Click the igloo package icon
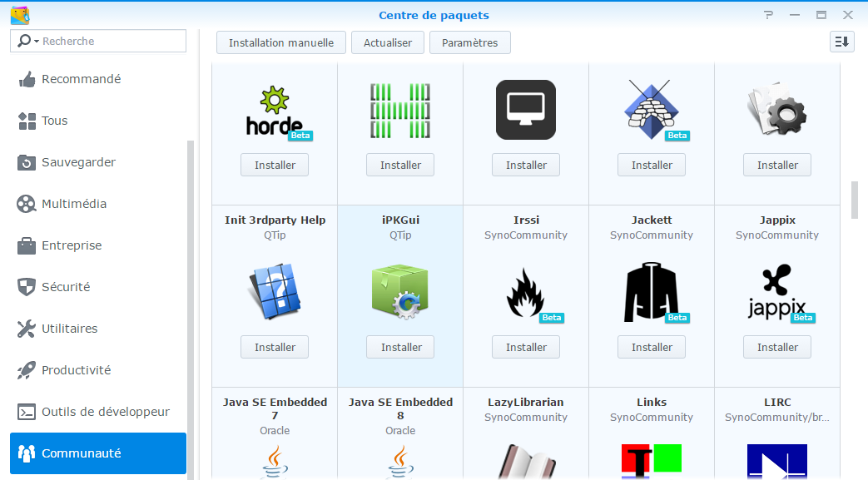 [652, 110]
